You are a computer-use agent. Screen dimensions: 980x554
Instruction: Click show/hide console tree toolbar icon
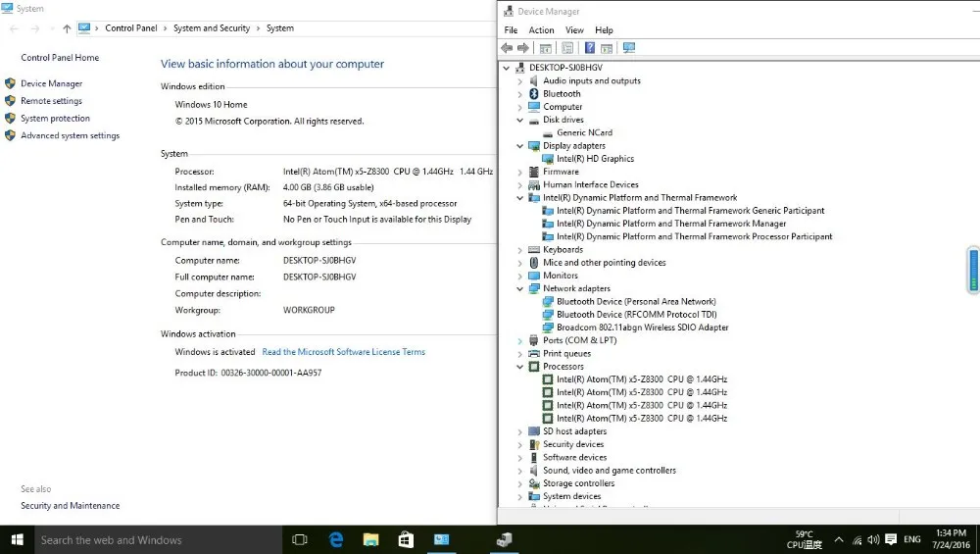click(546, 48)
